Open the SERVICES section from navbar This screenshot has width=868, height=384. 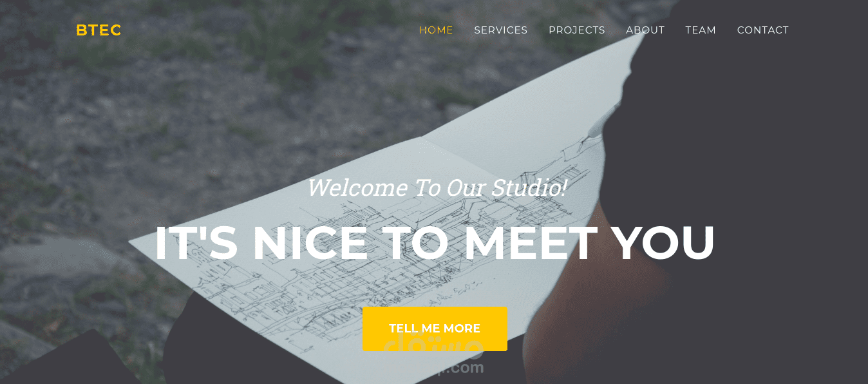point(500,30)
